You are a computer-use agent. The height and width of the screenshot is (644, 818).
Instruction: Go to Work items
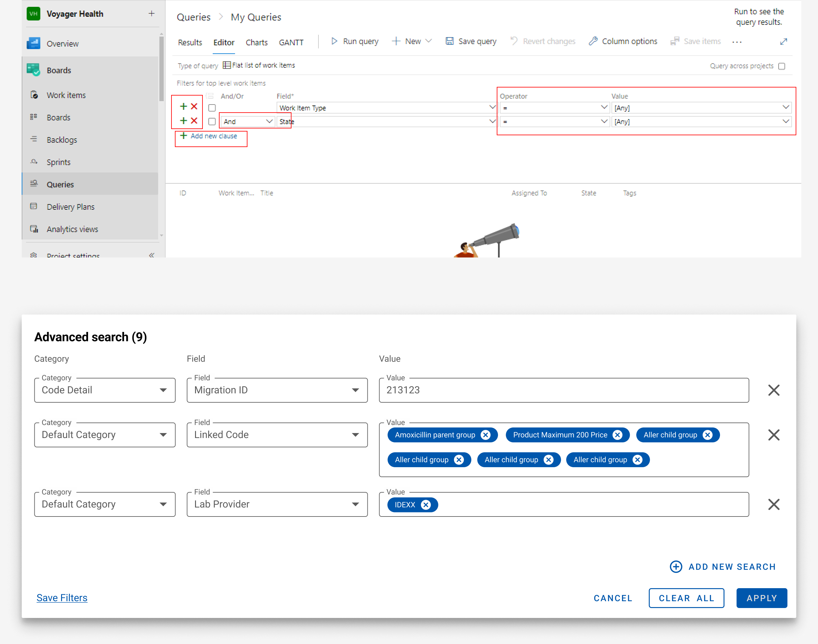coord(91,95)
